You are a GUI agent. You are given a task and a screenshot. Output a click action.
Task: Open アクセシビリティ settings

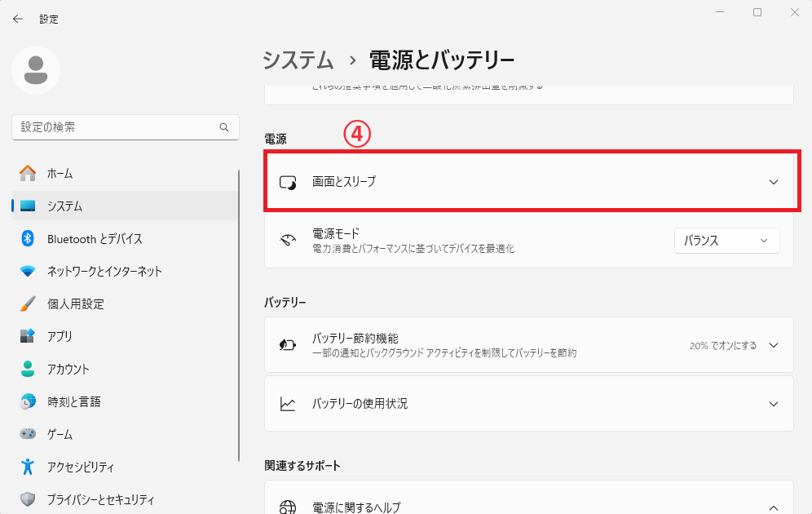81,467
